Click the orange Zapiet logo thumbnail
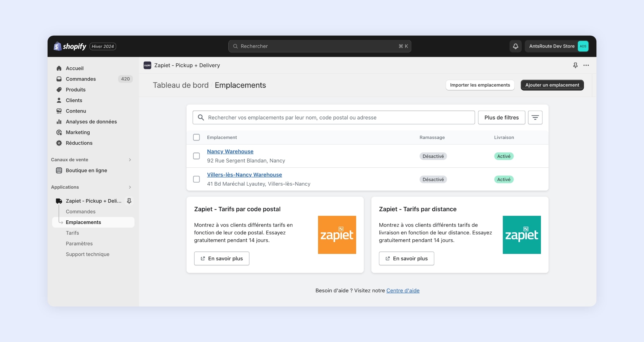The height and width of the screenshot is (342, 644). pos(337,235)
